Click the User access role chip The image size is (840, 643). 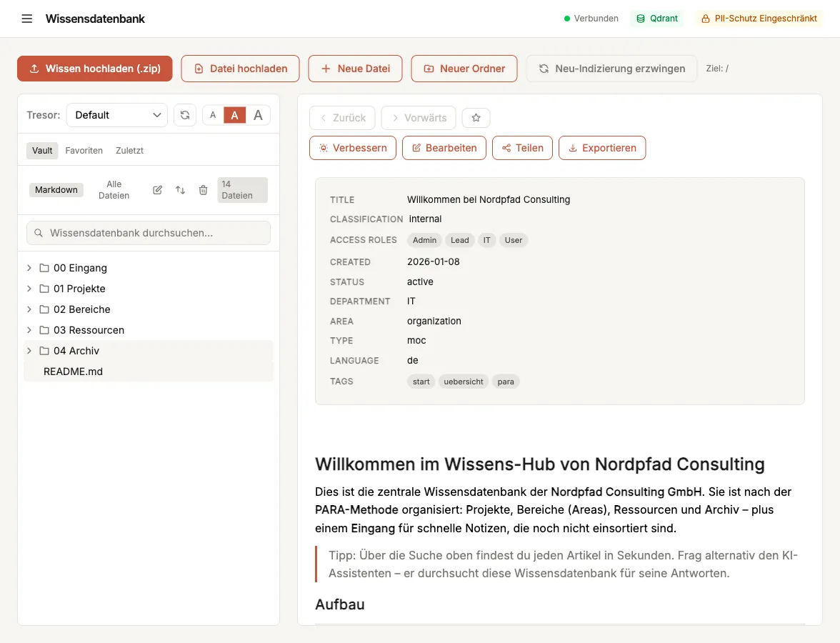(x=513, y=241)
